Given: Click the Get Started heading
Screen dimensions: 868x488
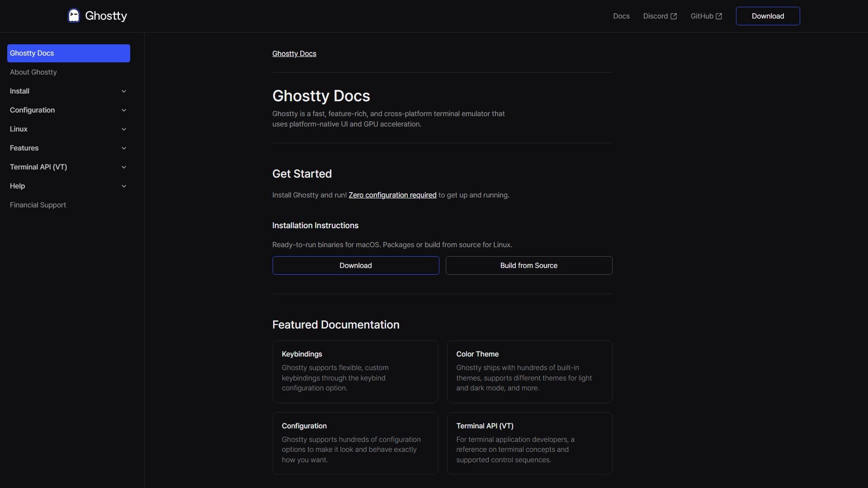Looking at the screenshot, I should tap(302, 174).
